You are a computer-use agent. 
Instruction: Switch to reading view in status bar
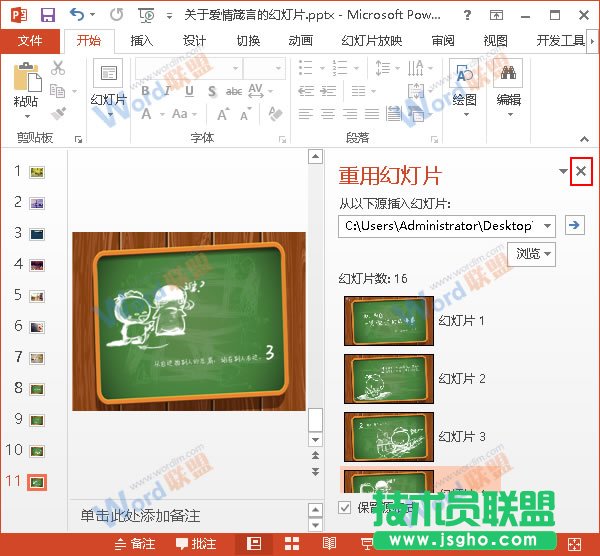pyautogui.click(x=329, y=544)
